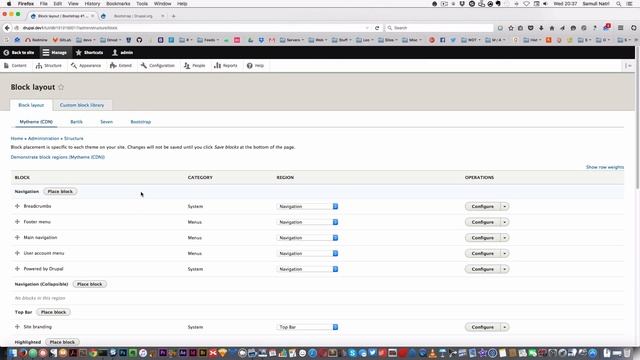640x360 pixels.
Task: Expand Configure options arrow for Breadcrumbs
Action: (x=505, y=207)
